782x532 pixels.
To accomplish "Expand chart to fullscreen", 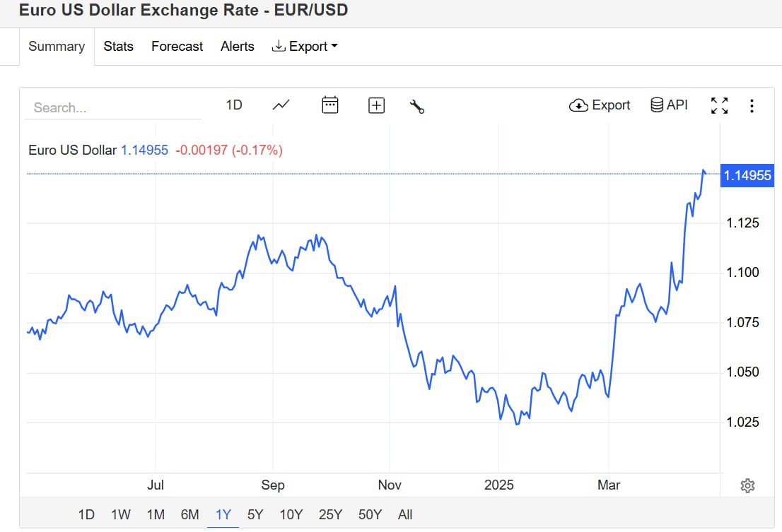I will point(719,106).
